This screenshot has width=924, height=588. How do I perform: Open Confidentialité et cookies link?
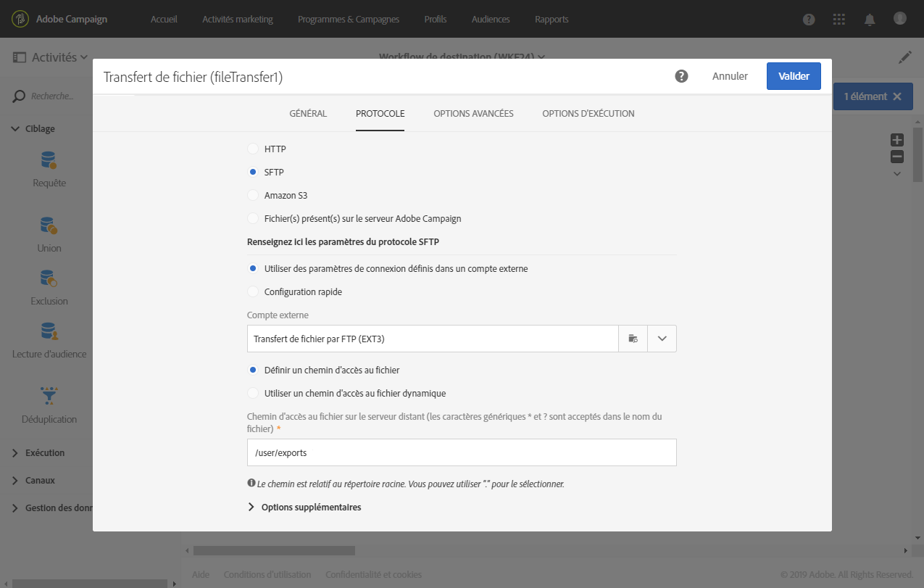coord(373,575)
